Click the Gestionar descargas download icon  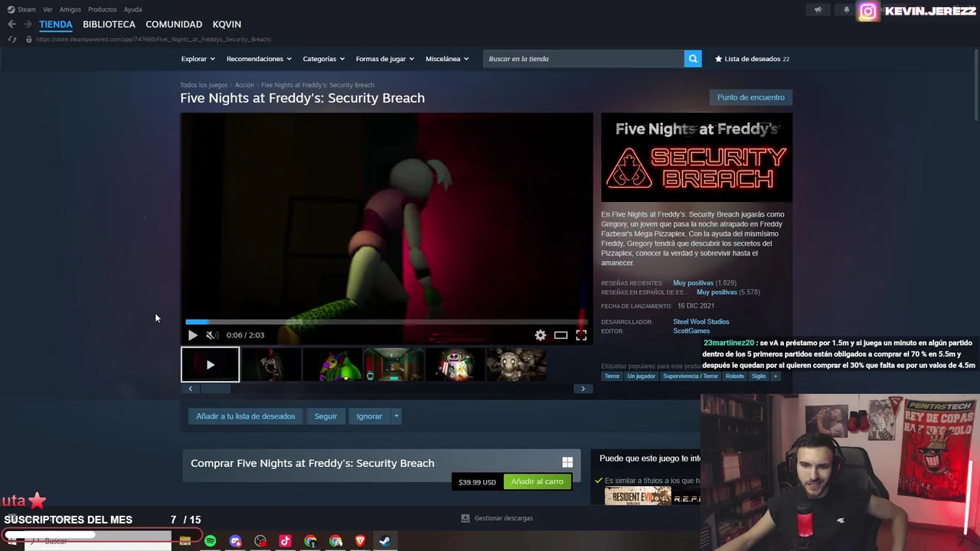point(465,518)
